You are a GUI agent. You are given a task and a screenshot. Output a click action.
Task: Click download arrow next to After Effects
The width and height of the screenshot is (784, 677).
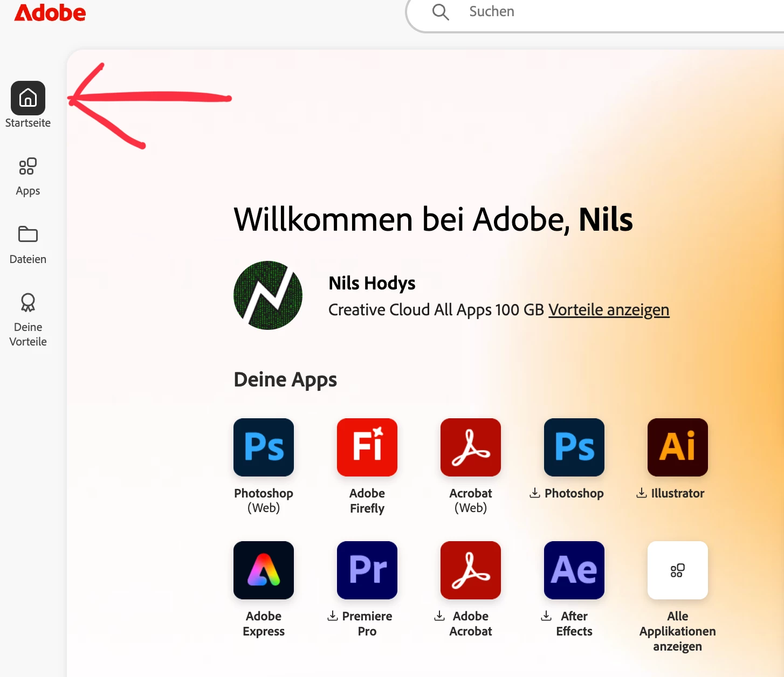(547, 616)
